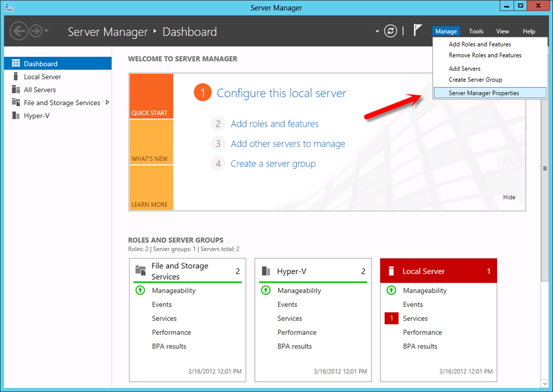Screen dimensions: 553x392
Task: Select the WHAT'S NEW tile
Action: pyautogui.click(x=151, y=142)
